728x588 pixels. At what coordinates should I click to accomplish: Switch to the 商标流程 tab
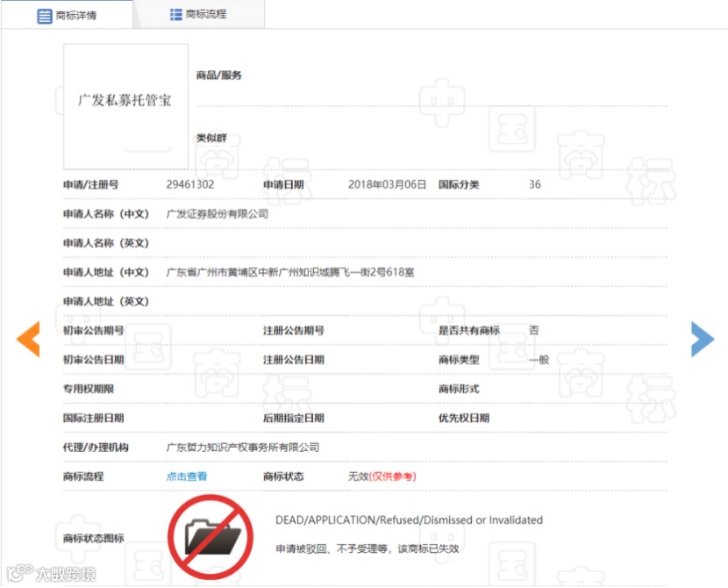[199, 14]
